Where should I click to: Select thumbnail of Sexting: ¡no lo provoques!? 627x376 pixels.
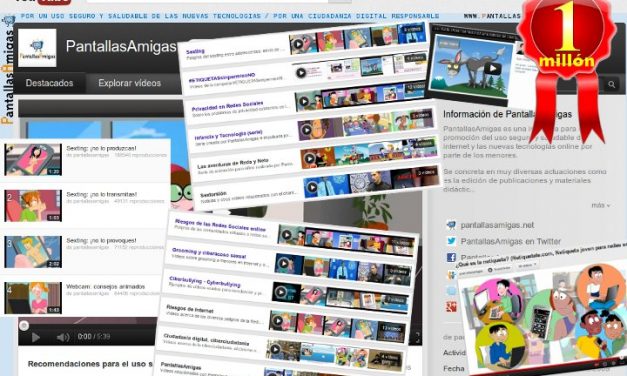(x=33, y=252)
